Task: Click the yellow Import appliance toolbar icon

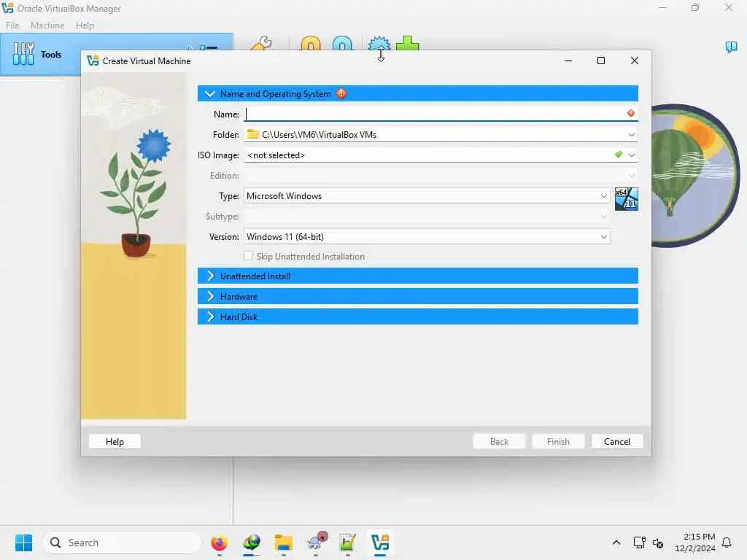Action: [x=311, y=43]
